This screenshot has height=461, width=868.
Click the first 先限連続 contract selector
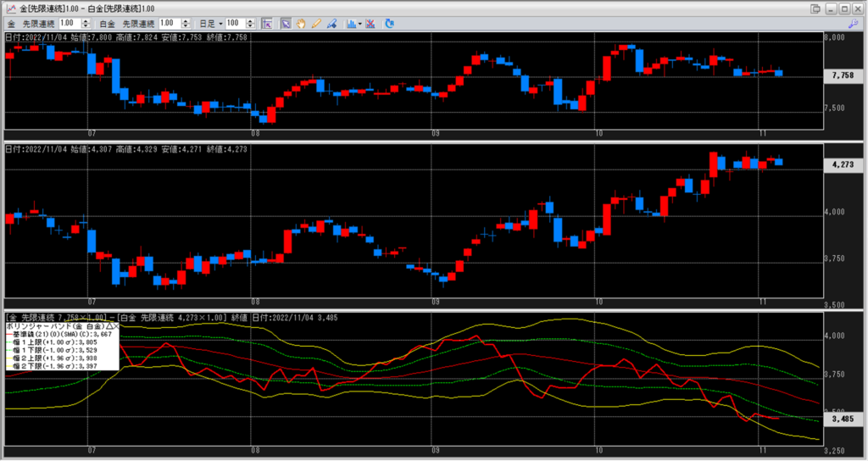pos(38,23)
